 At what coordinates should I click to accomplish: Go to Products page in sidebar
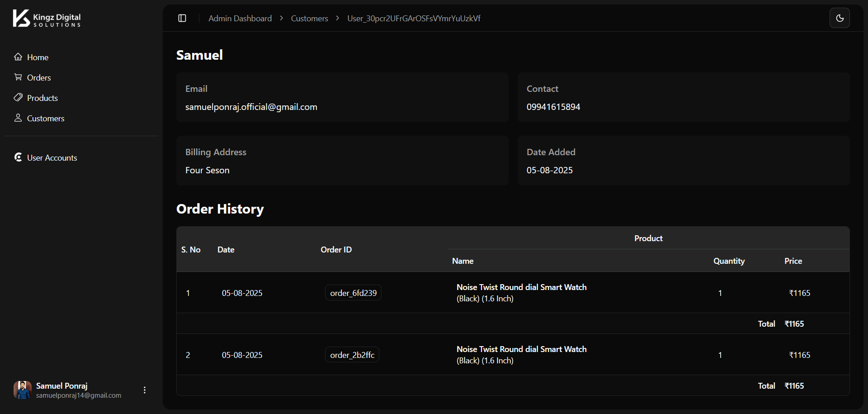click(42, 98)
